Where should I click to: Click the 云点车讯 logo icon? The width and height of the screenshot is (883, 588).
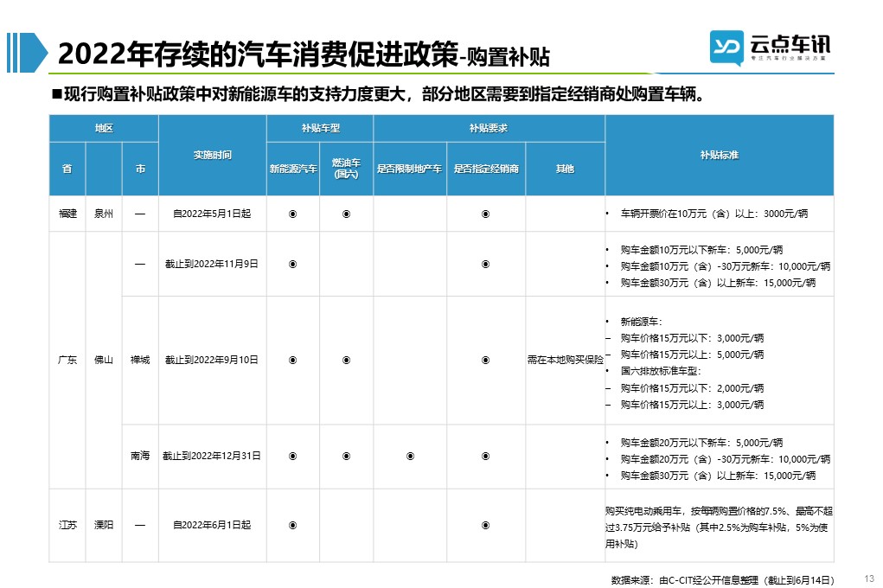[726, 48]
